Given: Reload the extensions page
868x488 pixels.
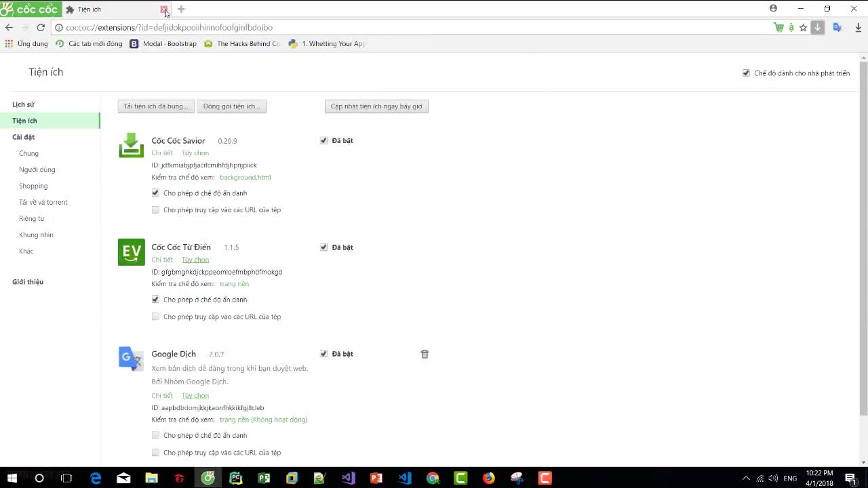Looking at the screenshot, I should coord(41,28).
